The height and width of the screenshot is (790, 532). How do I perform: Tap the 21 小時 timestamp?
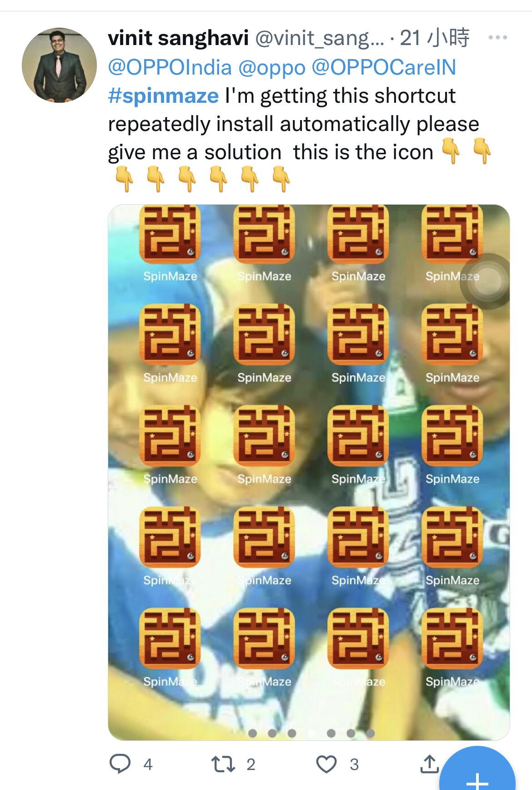[x=435, y=38]
